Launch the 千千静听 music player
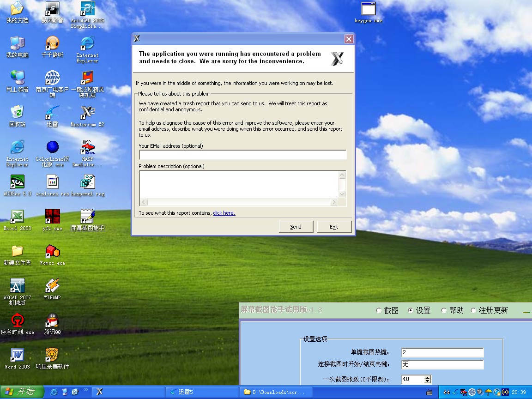The height and width of the screenshot is (399, 532). (52, 47)
